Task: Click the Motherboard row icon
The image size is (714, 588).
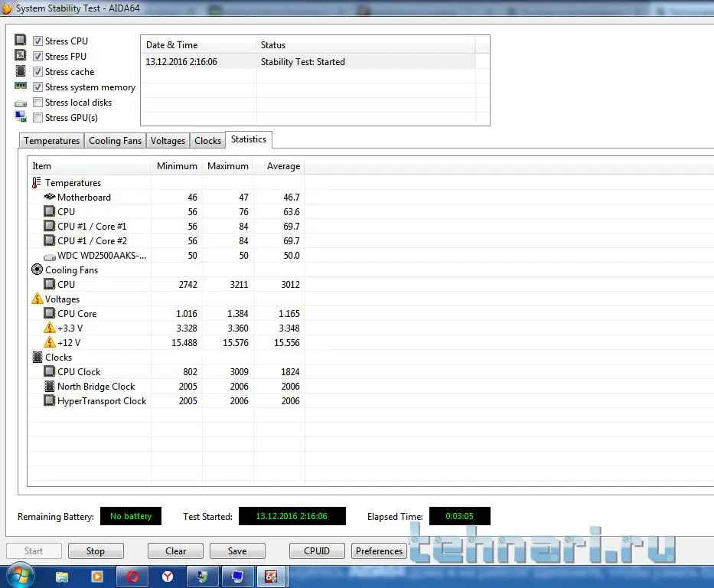Action: [x=49, y=197]
